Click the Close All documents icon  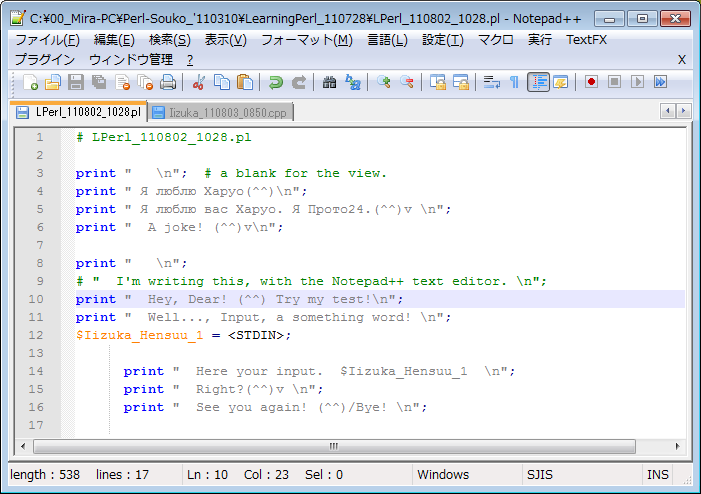tap(145, 82)
